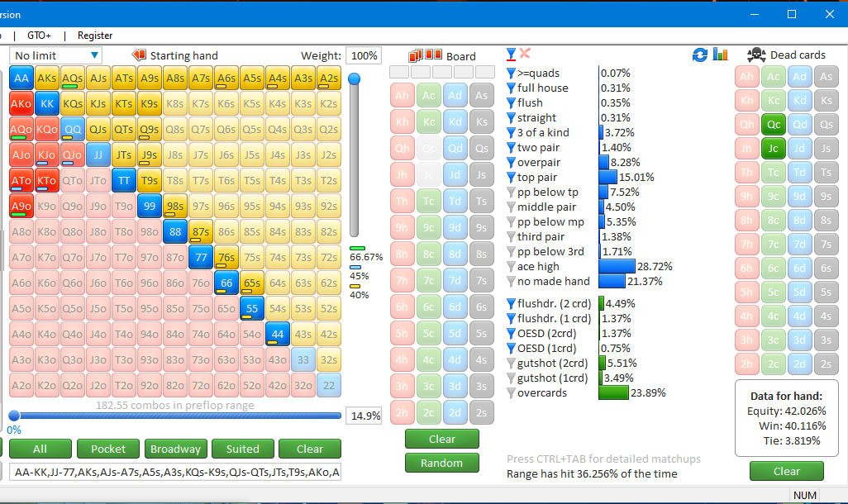Click the Suited button
The width and height of the screenshot is (848, 504).
pyautogui.click(x=243, y=449)
